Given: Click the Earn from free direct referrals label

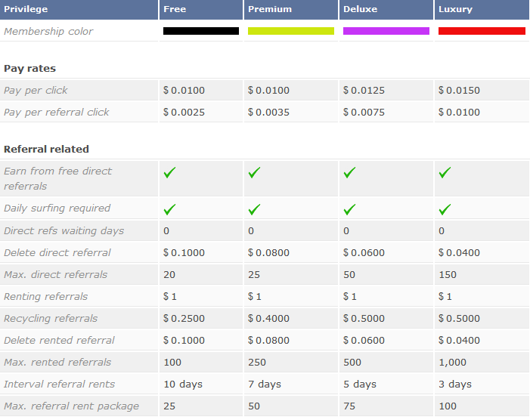Looking at the screenshot, I should pyautogui.click(x=57, y=178).
